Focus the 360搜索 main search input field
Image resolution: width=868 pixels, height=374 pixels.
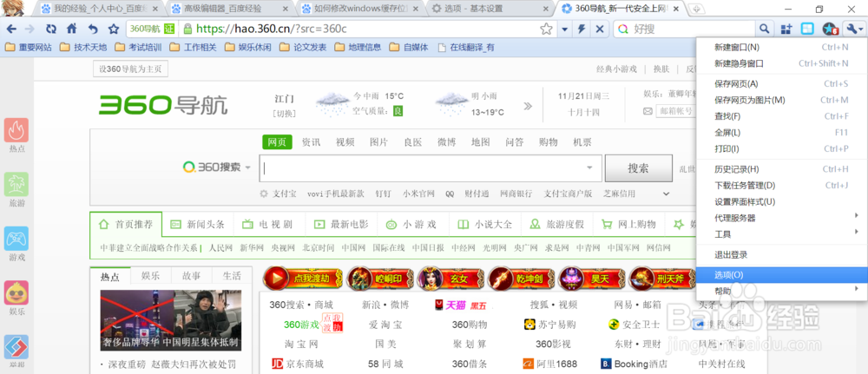click(x=431, y=168)
